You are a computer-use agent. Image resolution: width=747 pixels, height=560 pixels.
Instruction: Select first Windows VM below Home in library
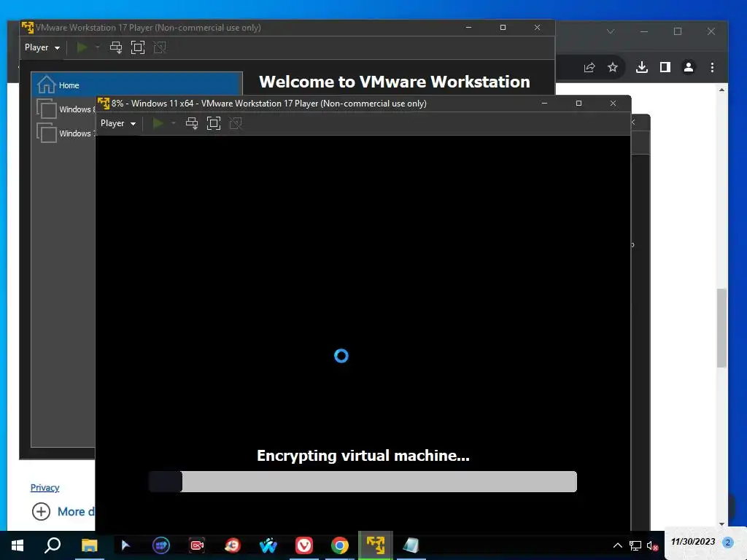tap(64, 109)
